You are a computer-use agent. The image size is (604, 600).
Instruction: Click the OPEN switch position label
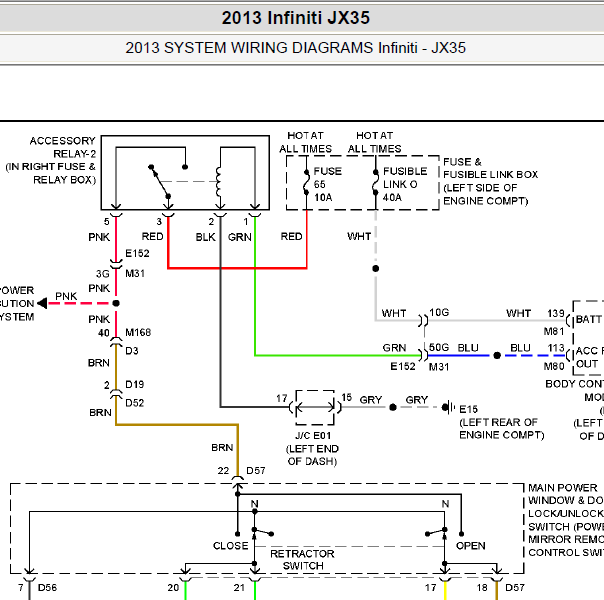tap(470, 545)
